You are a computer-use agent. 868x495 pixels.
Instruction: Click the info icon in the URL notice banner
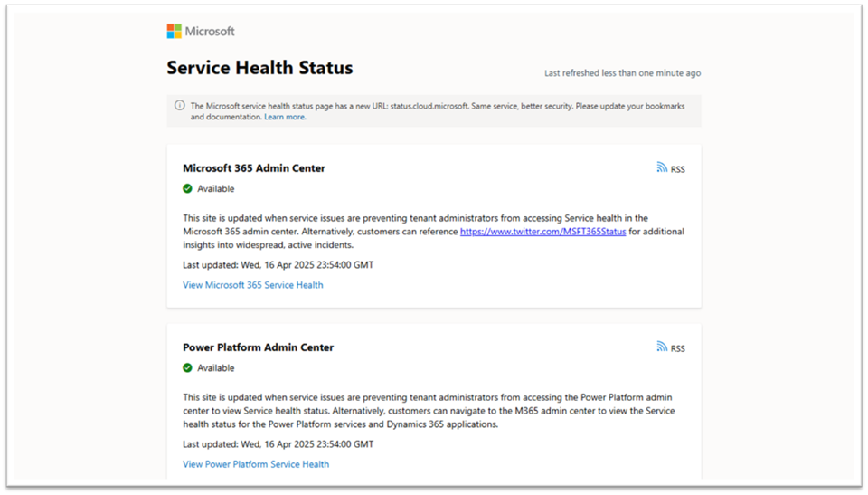(x=179, y=105)
